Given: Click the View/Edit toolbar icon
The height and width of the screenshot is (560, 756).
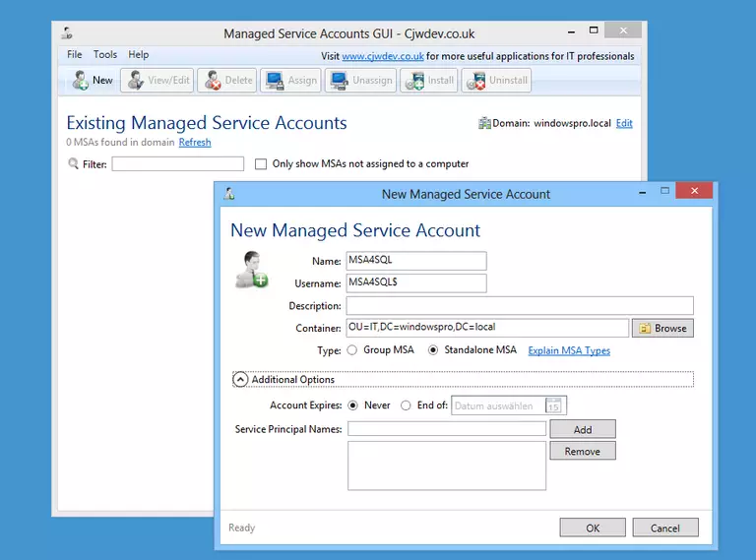Looking at the screenshot, I should (x=136, y=81).
